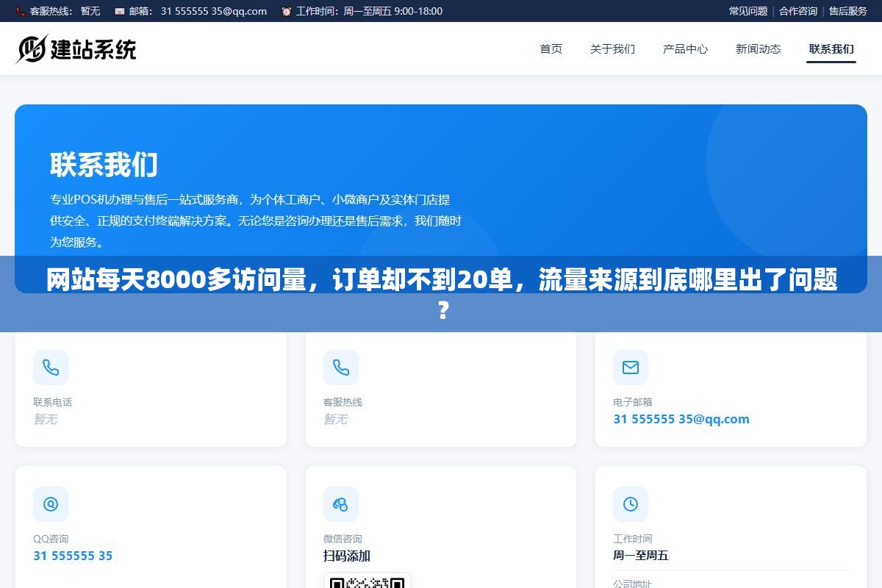Open 新闻动态 navigation item
882x588 pixels.
pos(758,49)
